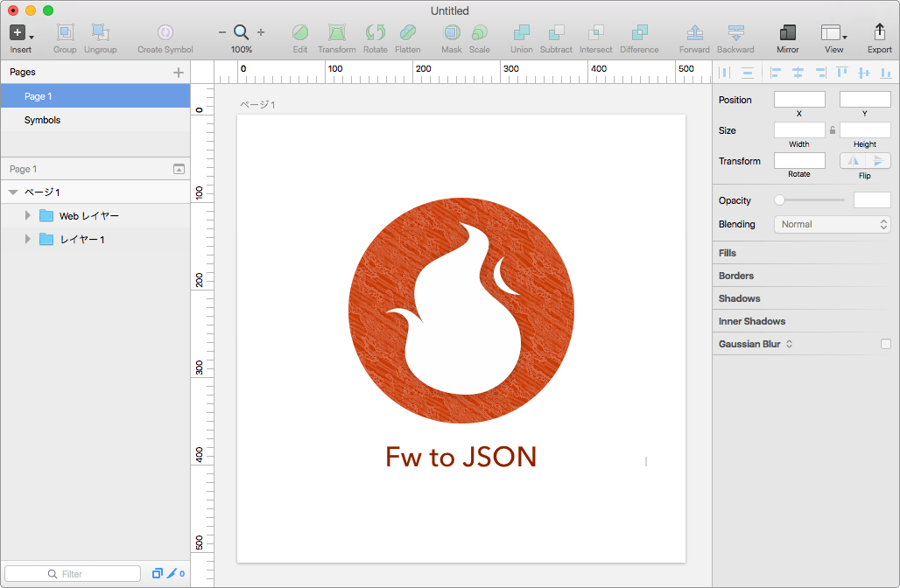900x588 pixels.
Task: Click the Export icon in toolbar
Action: (879, 33)
